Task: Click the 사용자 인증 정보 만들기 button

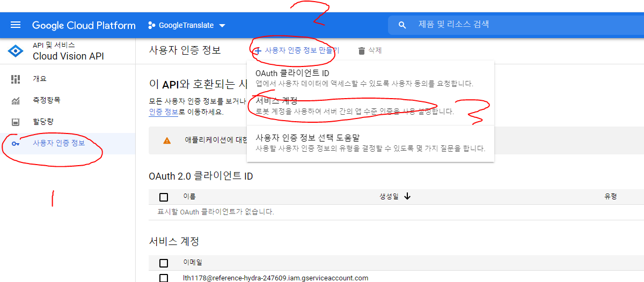Action: click(x=296, y=50)
